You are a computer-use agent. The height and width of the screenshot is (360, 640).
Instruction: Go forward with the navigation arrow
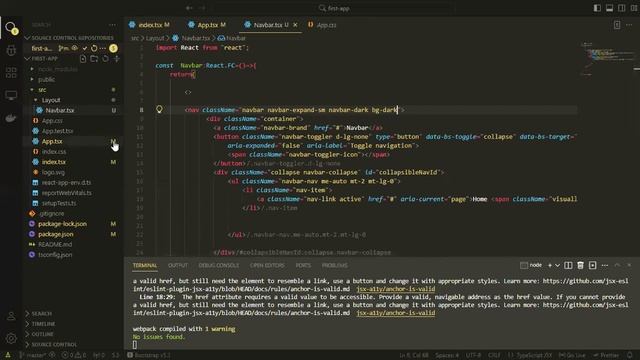click(202, 8)
